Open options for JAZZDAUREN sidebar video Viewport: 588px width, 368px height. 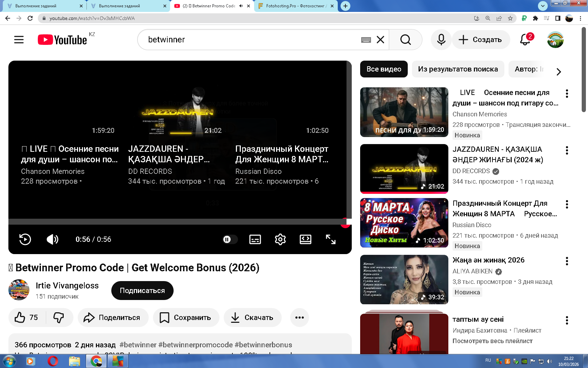pyautogui.click(x=567, y=150)
